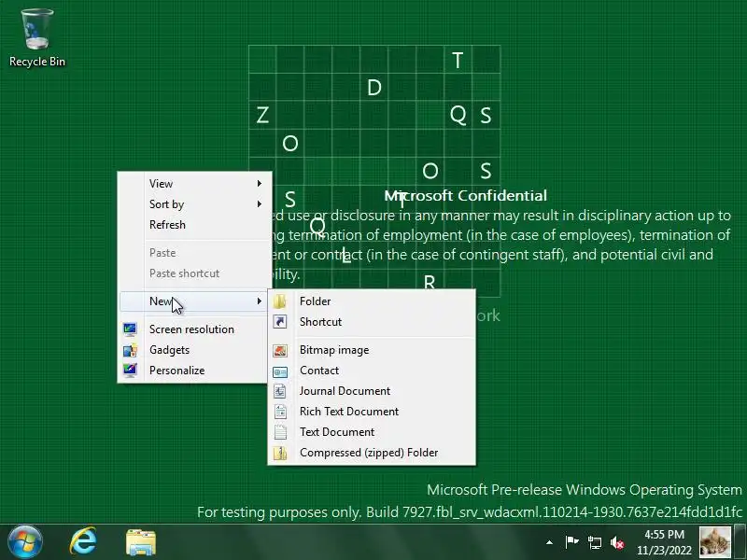Create a new Journal Document
Image resolution: width=747 pixels, height=560 pixels.
coord(372,391)
